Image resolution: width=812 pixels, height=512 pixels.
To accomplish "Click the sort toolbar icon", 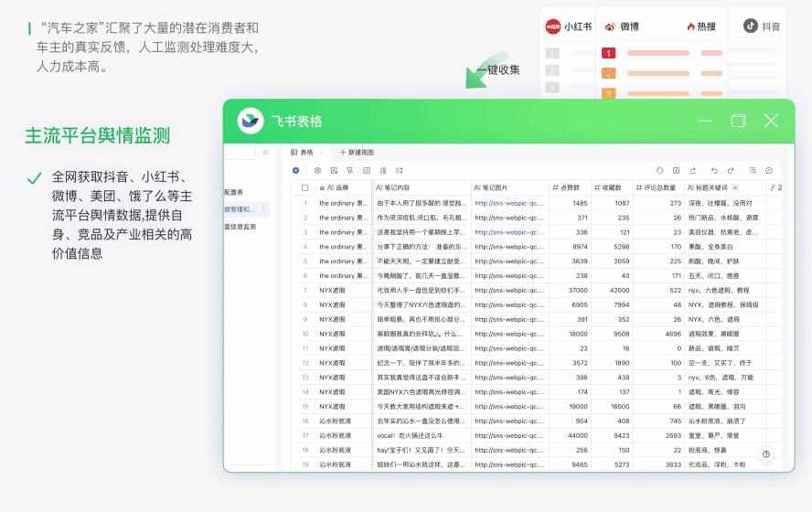I will [x=383, y=170].
